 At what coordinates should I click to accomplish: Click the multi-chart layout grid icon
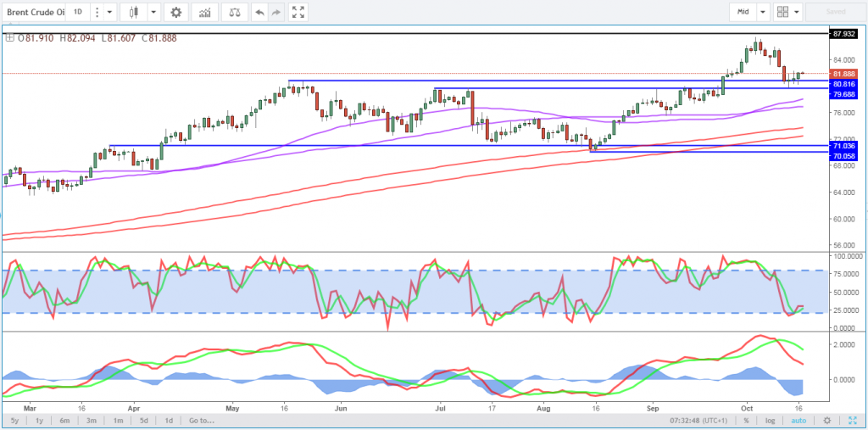[x=782, y=12]
